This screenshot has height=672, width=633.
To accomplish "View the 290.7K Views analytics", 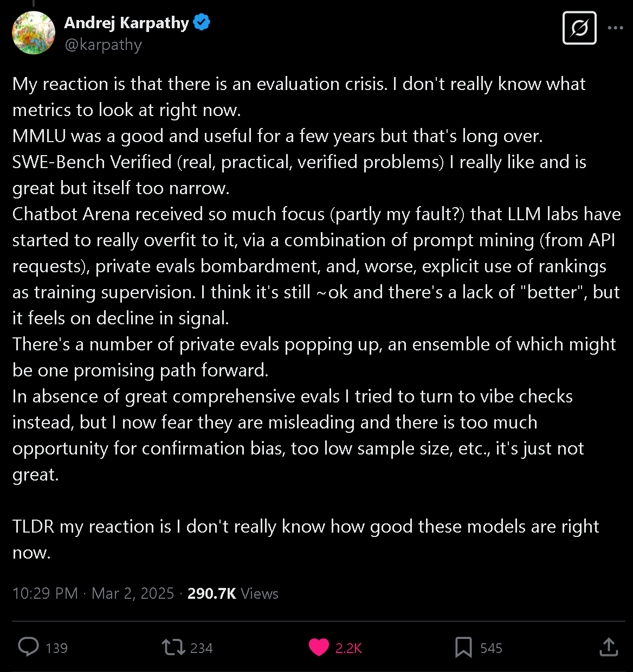I will 233,593.
